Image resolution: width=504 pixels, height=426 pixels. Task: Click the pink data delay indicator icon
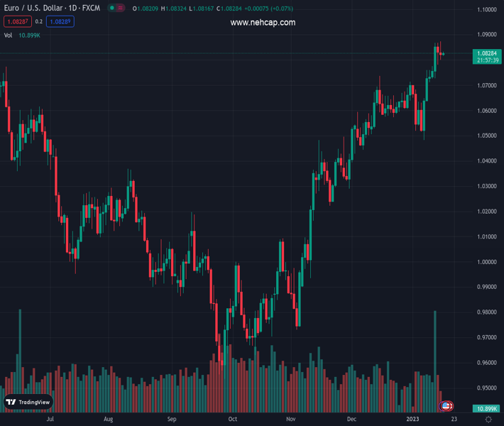point(121,9)
